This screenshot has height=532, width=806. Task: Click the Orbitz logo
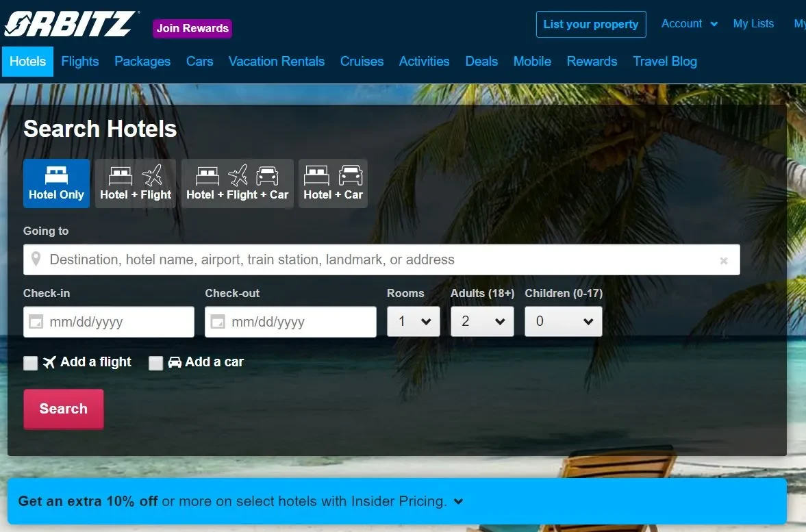click(x=71, y=24)
